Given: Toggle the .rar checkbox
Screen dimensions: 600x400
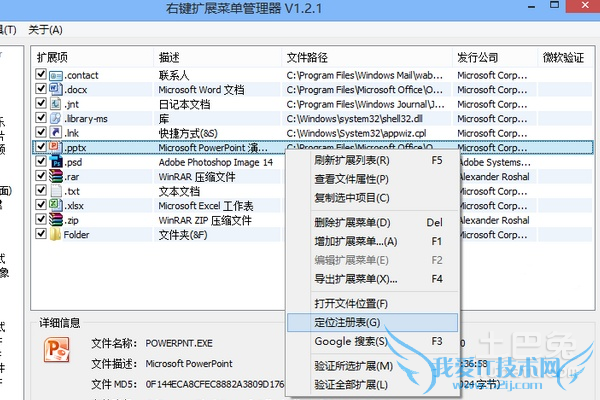Looking at the screenshot, I should [x=41, y=176].
